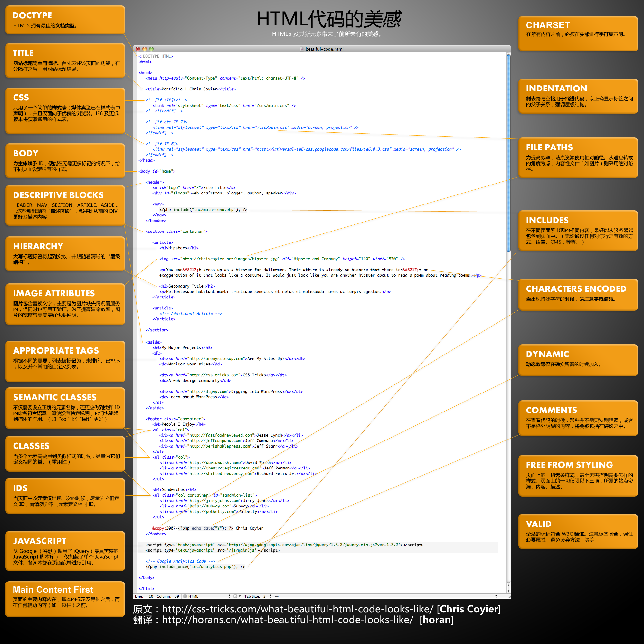The height and width of the screenshot is (644, 644).
Task: Open the css-tricks.com original article link
Action: pos(297,609)
